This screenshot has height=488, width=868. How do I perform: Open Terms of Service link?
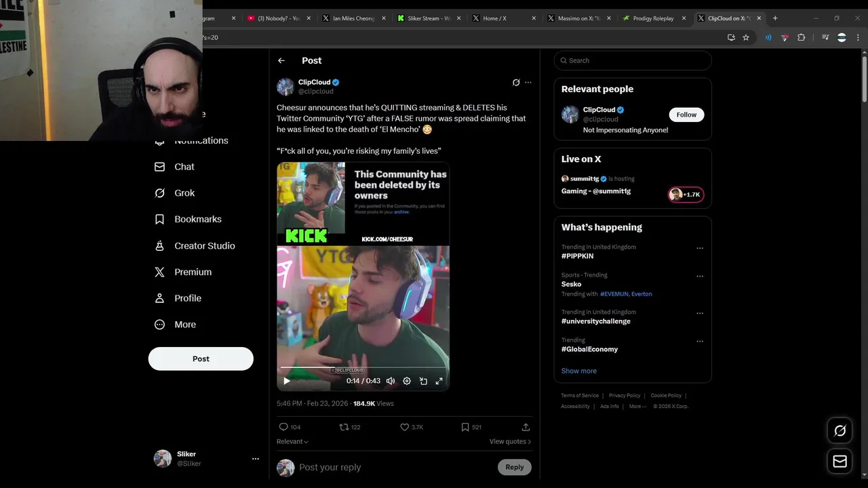tap(580, 395)
